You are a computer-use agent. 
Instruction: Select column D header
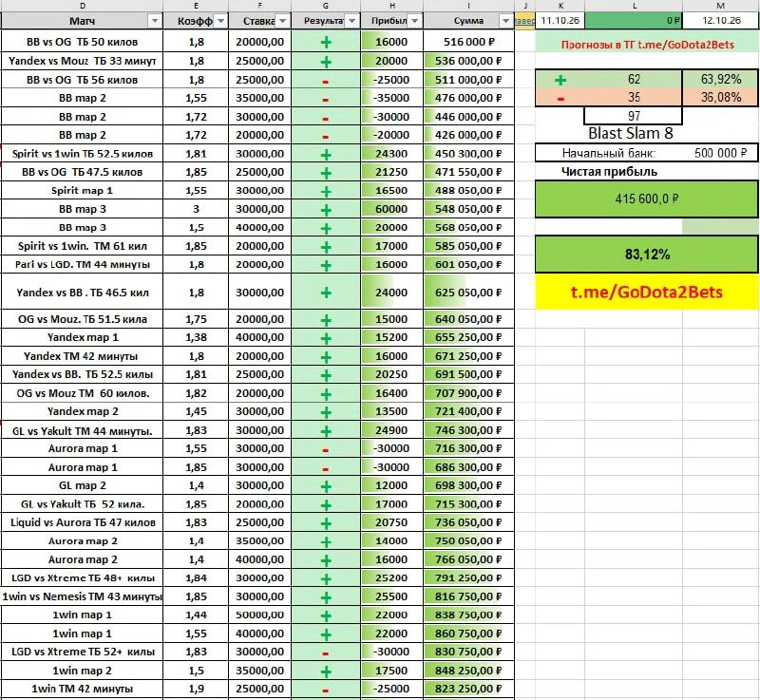tap(83, 6)
